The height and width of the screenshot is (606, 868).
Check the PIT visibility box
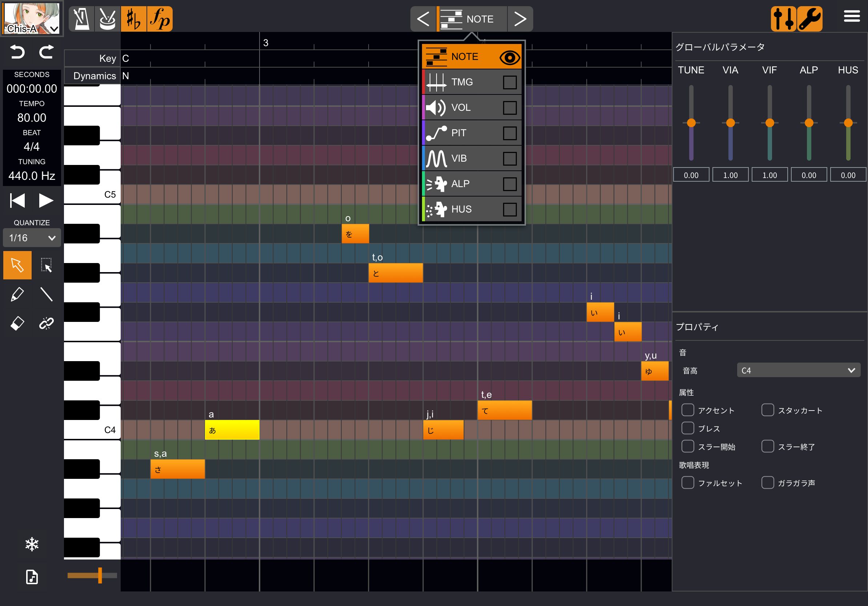tap(510, 133)
